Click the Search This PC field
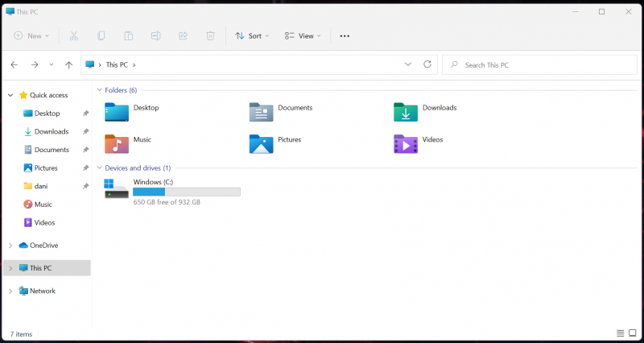The width and height of the screenshot is (644, 343). tap(539, 65)
